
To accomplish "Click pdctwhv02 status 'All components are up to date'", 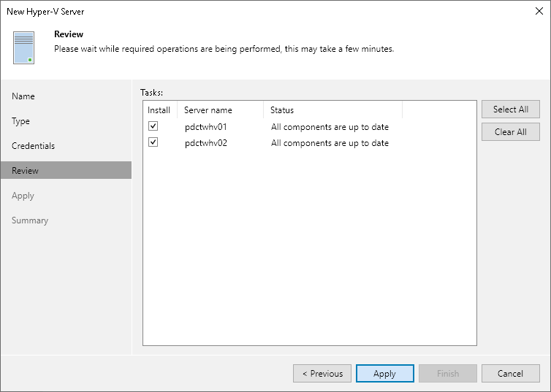I will pos(330,143).
